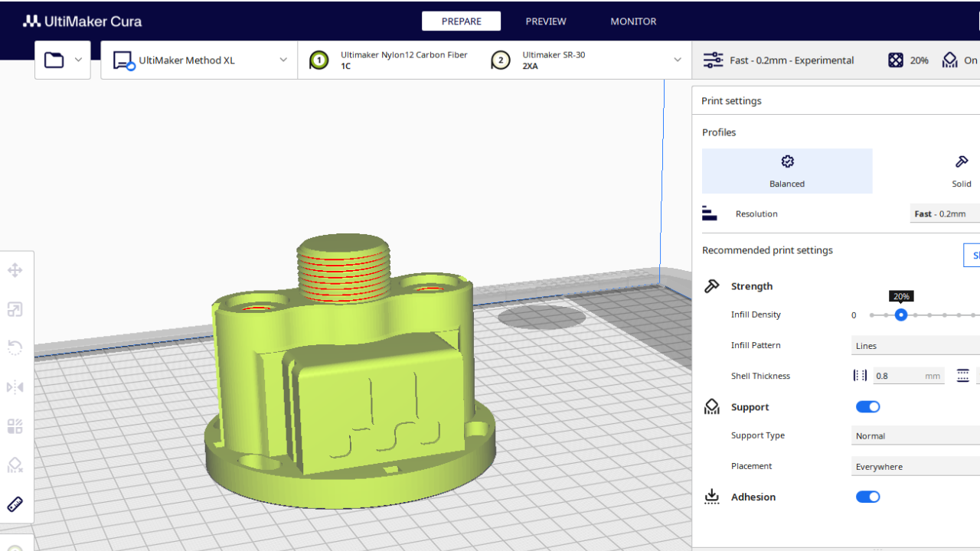
Task: Open the Placement dropdown set to Everywhere
Action: click(x=915, y=466)
